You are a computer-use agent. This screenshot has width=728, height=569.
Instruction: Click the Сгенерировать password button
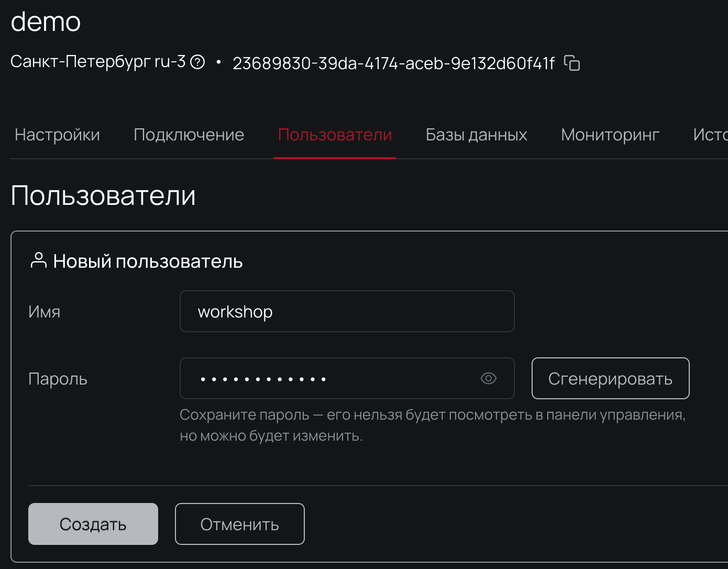[610, 378]
